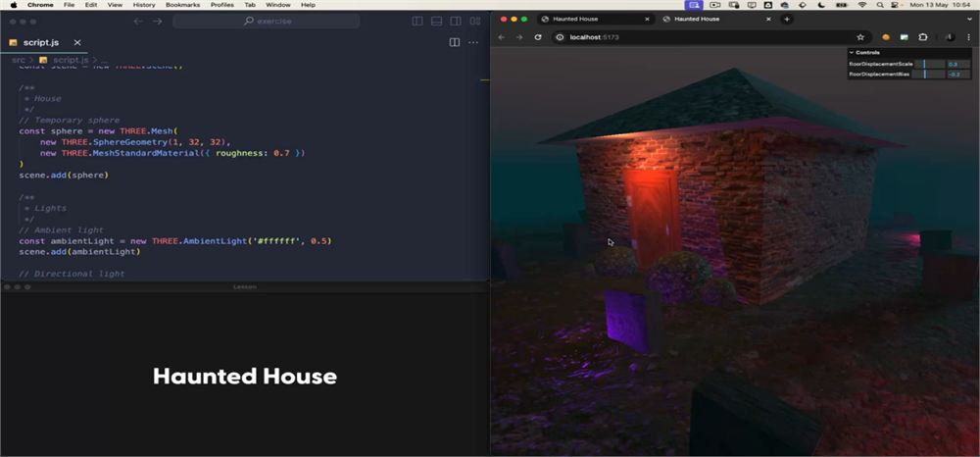
Task: Go forward in VS Code navigation history
Action: 158,22
